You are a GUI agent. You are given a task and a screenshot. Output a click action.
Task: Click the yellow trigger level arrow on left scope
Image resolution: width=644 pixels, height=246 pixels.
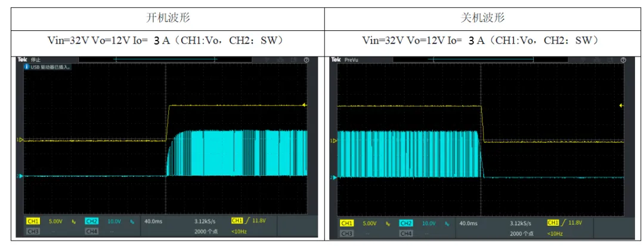(x=304, y=105)
